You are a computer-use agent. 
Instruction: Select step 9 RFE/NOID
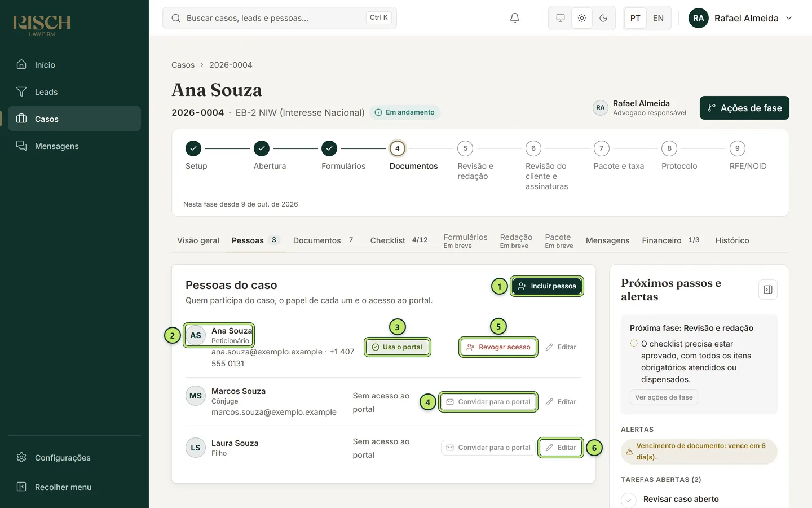click(x=738, y=148)
